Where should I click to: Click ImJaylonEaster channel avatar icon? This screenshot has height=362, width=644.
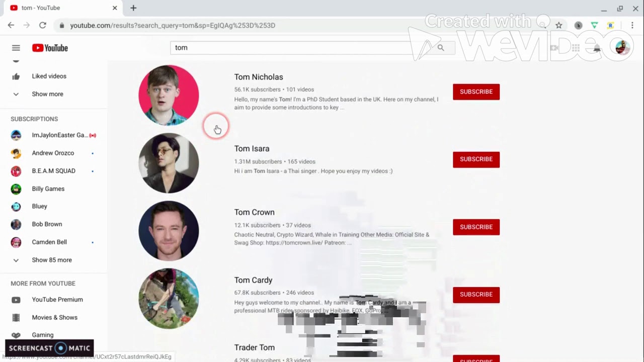pos(16,135)
